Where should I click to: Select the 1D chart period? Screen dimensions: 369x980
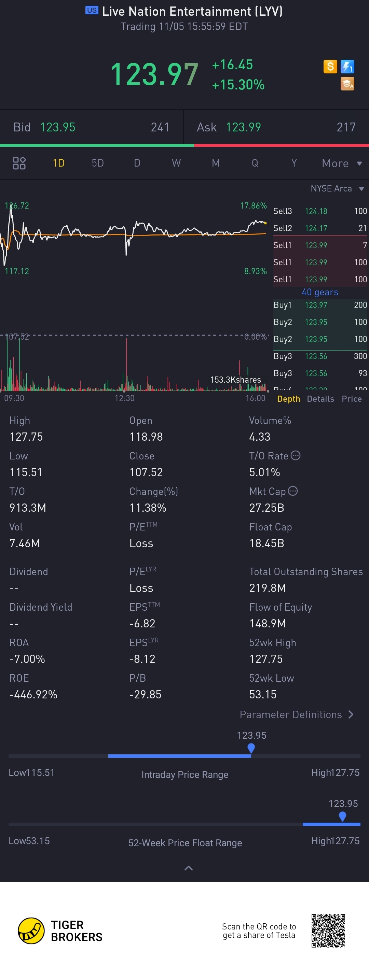[x=59, y=163]
